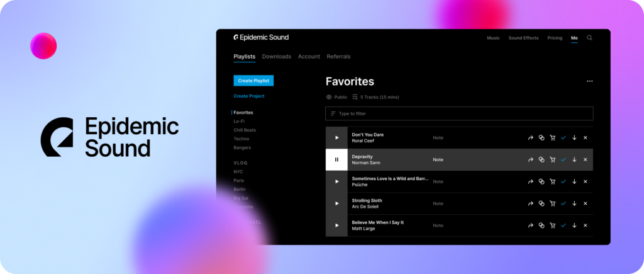The height and width of the screenshot is (274, 644).
Task: Play the track Strolling Sloth
Action: tap(337, 203)
